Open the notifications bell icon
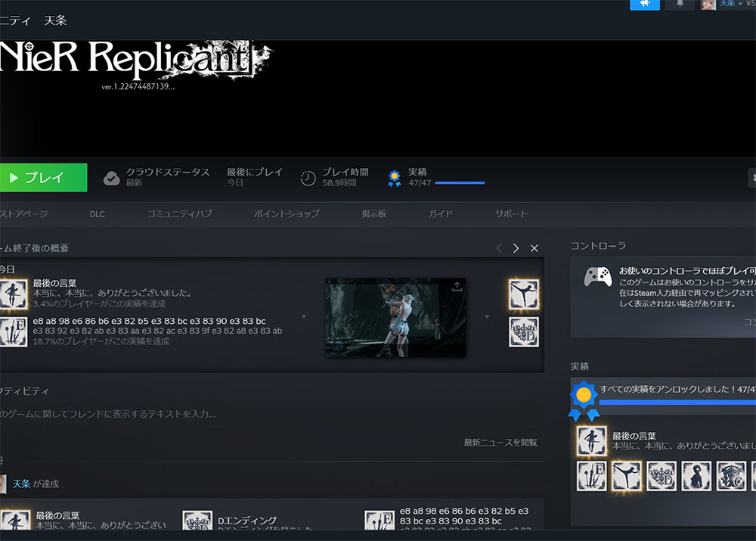The image size is (756, 541). 680,4
